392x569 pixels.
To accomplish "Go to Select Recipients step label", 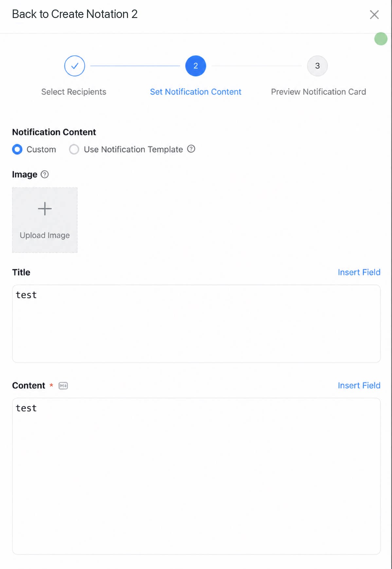I will (x=74, y=92).
